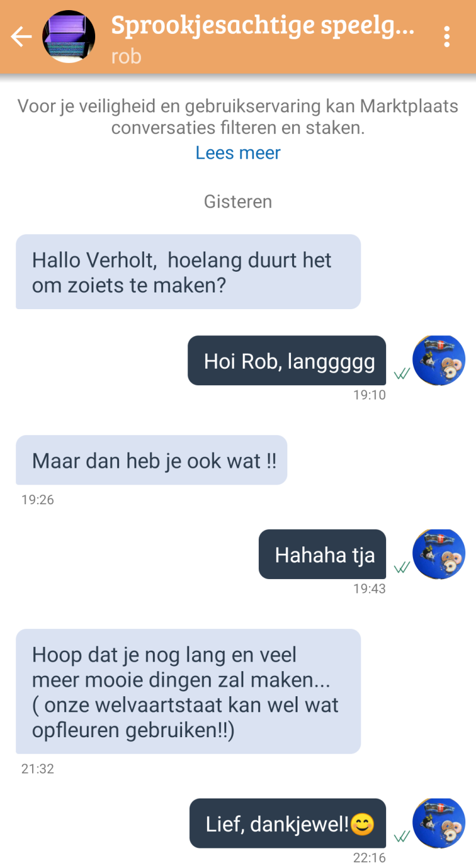Select the Hoop dat je nog lang bubble
The image size is (476, 868).
coord(188,691)
